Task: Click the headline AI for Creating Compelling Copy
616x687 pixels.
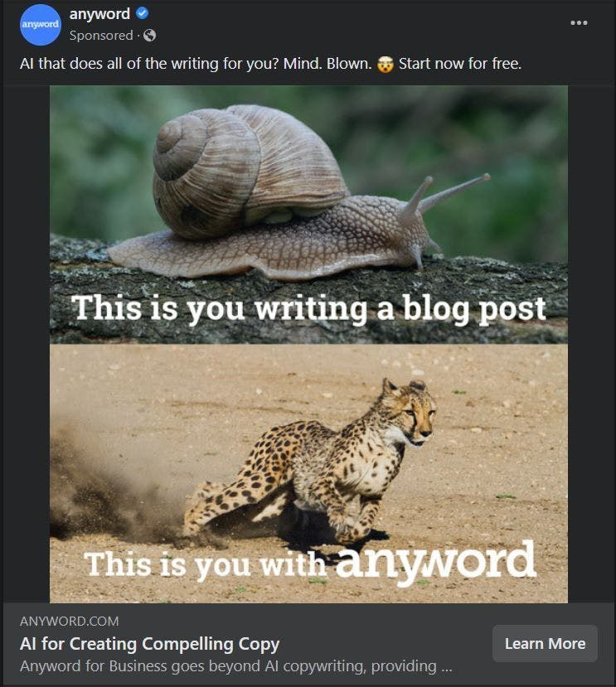Action: tap(149, 644)
